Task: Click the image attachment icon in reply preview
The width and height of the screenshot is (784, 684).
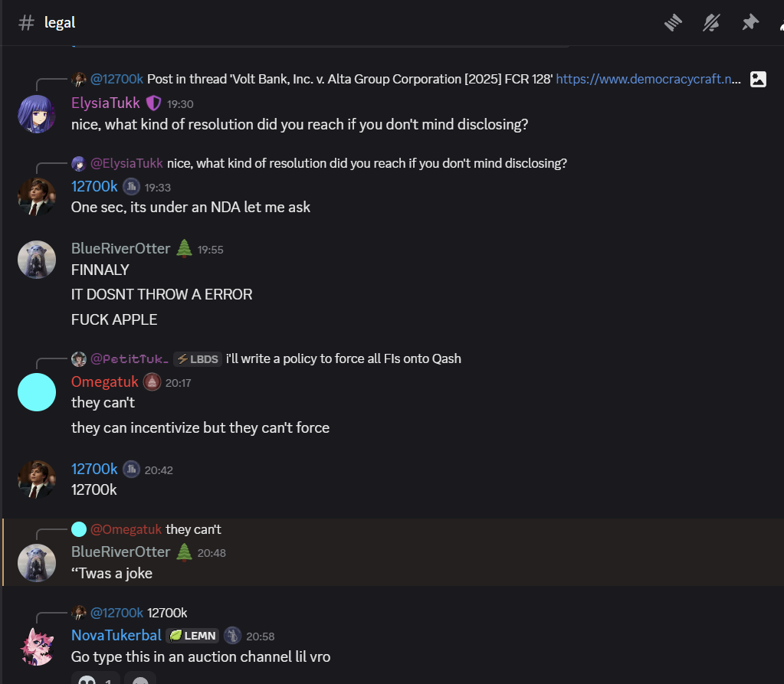Action: tap(758, 78)
